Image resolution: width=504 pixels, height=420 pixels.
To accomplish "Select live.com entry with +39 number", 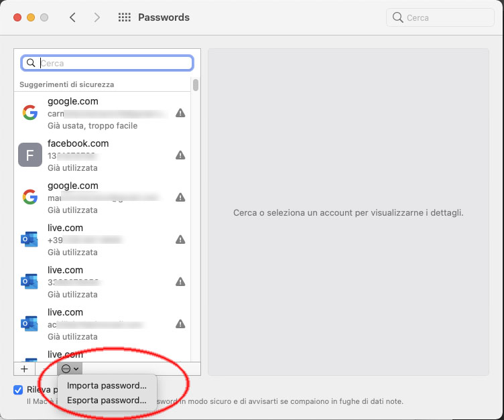I will [103, 239].
